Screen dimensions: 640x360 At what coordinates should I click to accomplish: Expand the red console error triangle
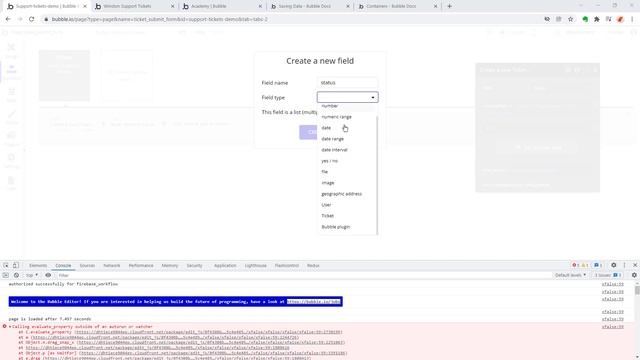coord(10,327)
